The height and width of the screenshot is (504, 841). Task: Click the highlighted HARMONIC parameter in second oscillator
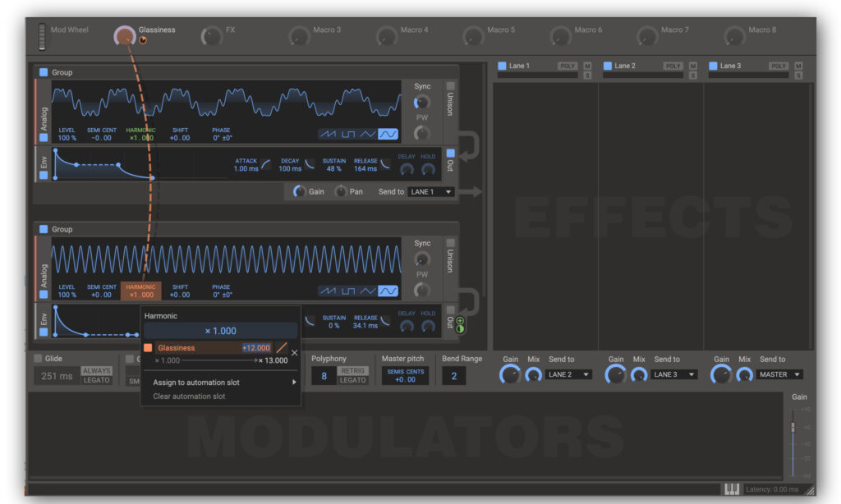click(x=141, y=291)
